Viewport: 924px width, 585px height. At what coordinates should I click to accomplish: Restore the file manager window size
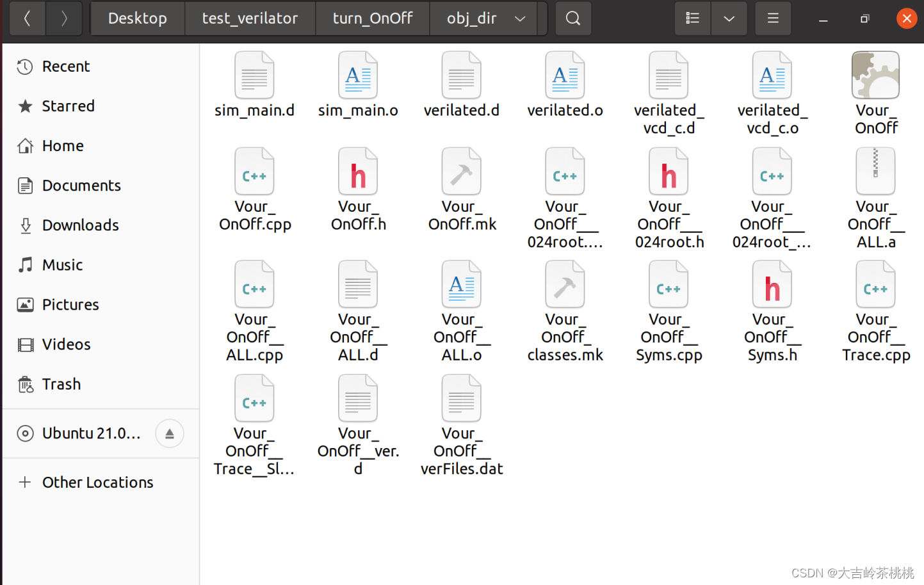(864, 19)
